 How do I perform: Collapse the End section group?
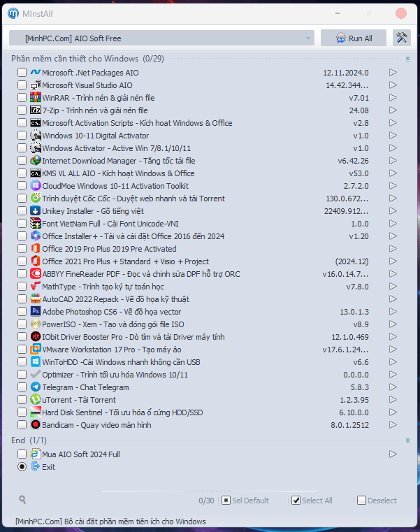coord(407,441)
